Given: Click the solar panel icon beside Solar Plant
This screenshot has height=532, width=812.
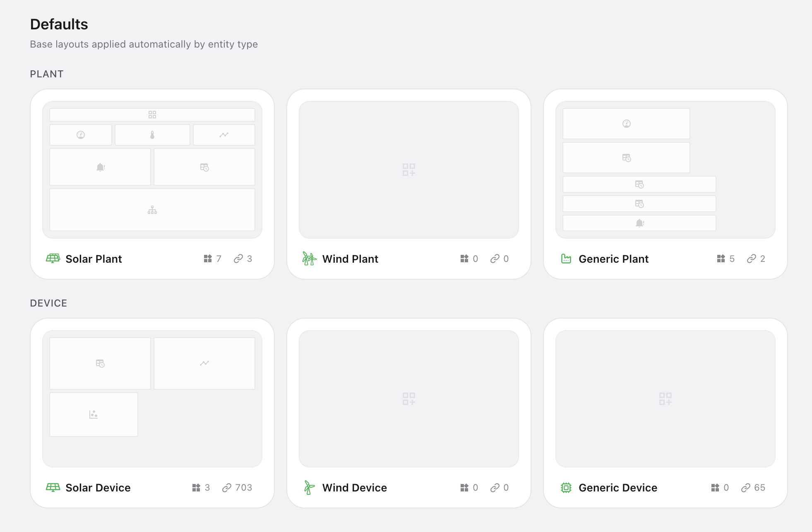Looking at the screenshot, I should (53, 259).
